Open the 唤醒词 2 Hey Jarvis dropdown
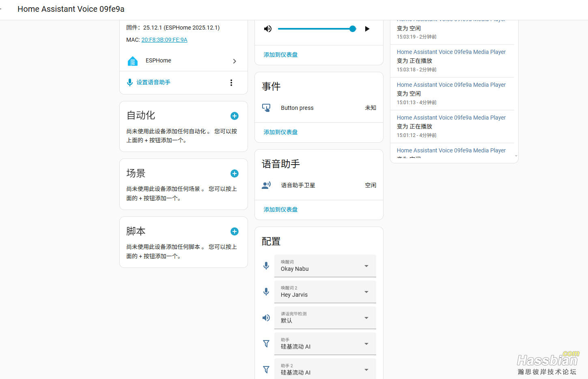The height and width of the screenshot is (379, 588). coord(325,292)
